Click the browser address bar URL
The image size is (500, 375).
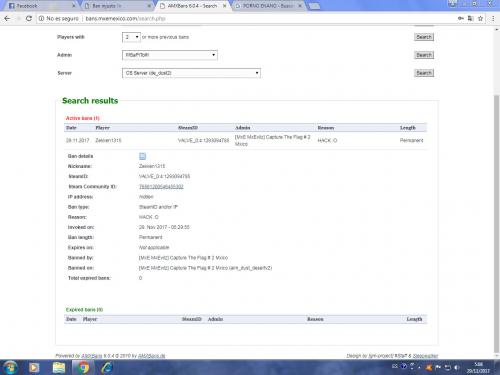pos(125,19)
